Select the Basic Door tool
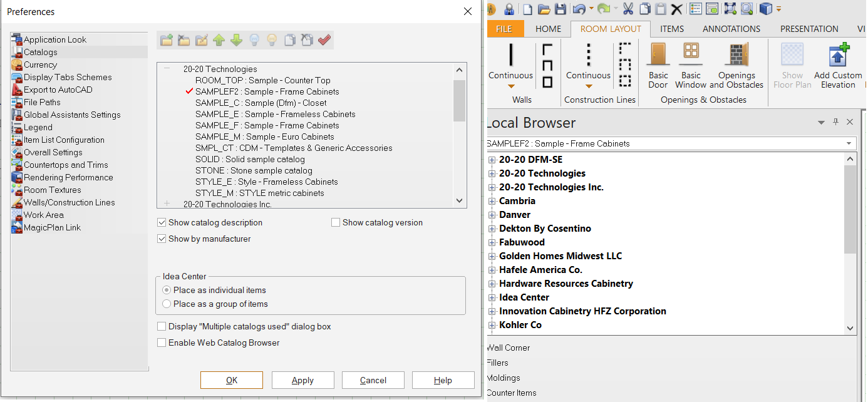Screen dimensions: 868x402 click(658, 66)
